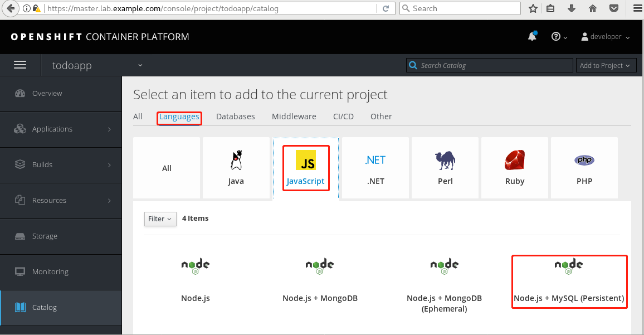Click the browser back arrow button
The width and height of the screenshot is (644, 335).
[11, 8]
